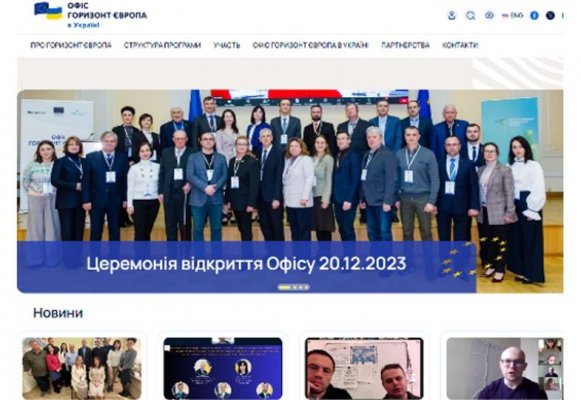Image resolution: width=581 pixels, height=400 pixels.
Task: Open the Церемонія відкриття Офісу 20.12.2023 banner
Action: (x=246, y=264)
